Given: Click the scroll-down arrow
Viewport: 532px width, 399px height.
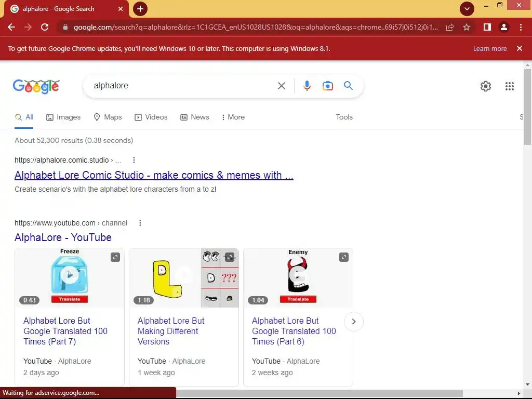Looking at the screenshot, I should (527, 384).
